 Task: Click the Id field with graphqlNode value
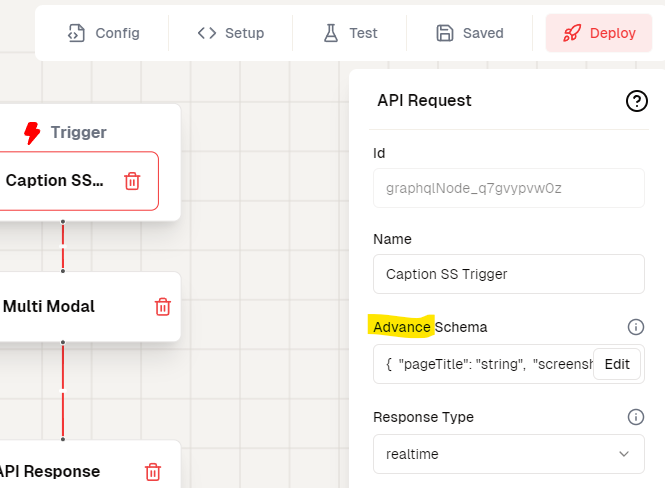(508, 187)
